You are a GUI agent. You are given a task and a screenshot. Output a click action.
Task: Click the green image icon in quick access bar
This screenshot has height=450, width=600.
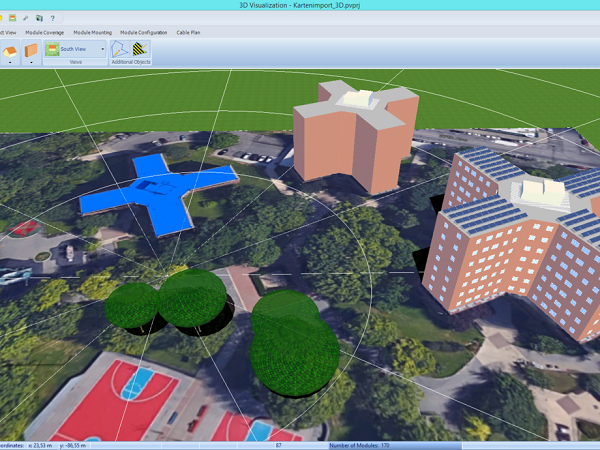click(12, 18)
